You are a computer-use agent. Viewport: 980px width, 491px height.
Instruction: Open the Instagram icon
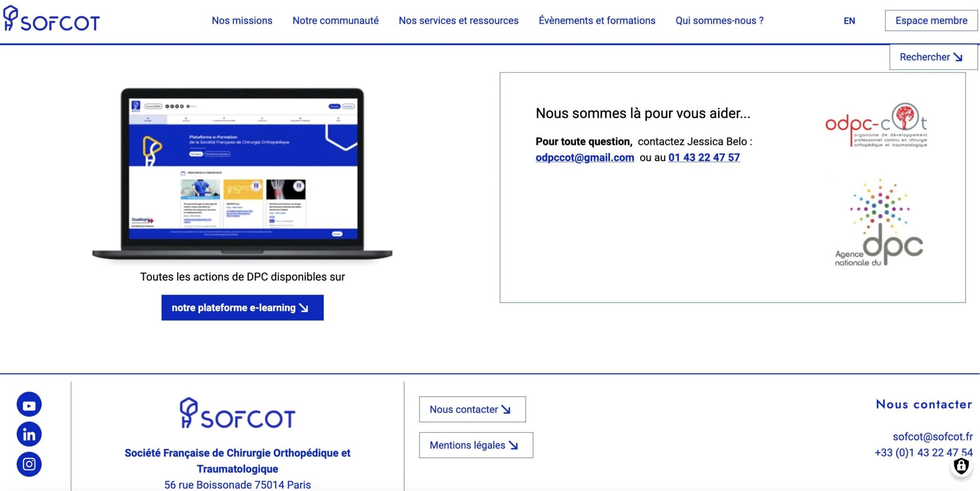pos(29,463)
